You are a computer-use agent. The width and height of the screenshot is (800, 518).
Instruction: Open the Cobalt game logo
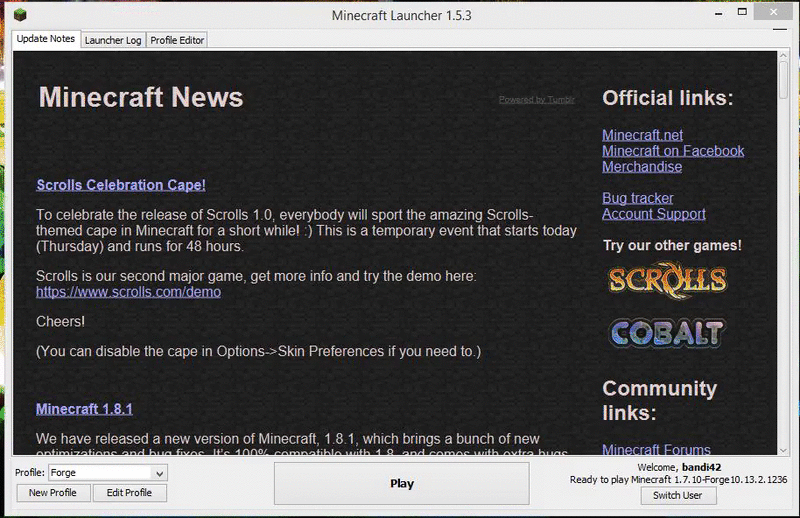tap(667, 334)
